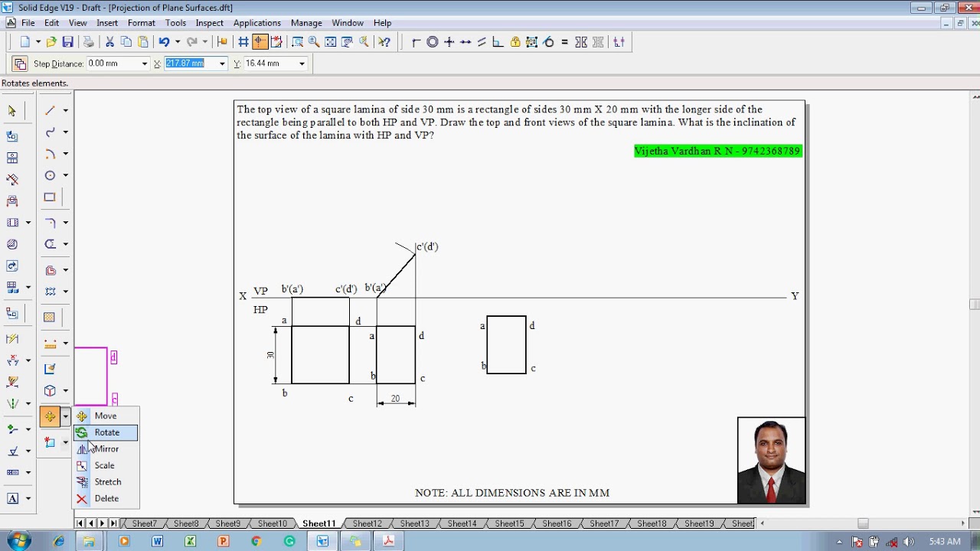Click the What's This help icon
Screen dimensions: 980x551
tap(384, 42)
